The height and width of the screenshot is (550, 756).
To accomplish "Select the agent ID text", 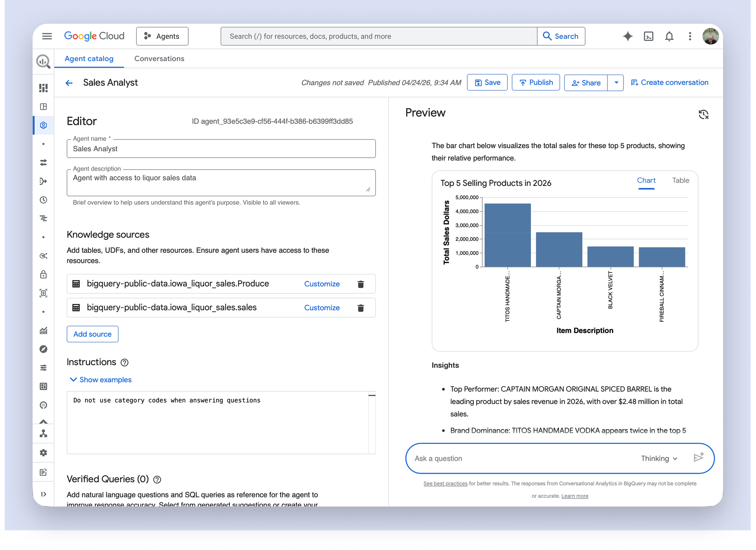I will [272, 121].
